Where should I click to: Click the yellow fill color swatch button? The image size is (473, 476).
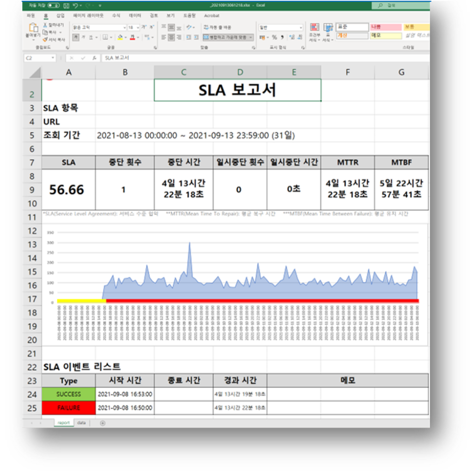[120, 37]
